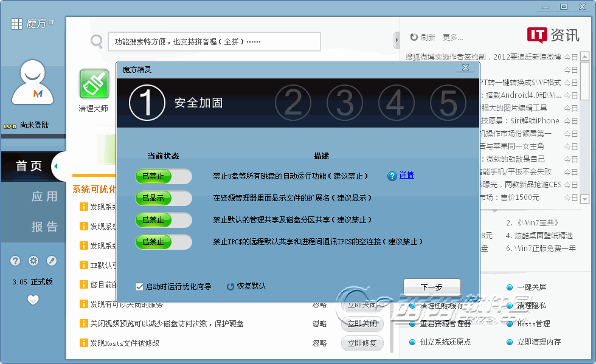This screenshot has width=596, height=364.
Task: Click bullet icon beside Hosts管理
Action: 510,324
